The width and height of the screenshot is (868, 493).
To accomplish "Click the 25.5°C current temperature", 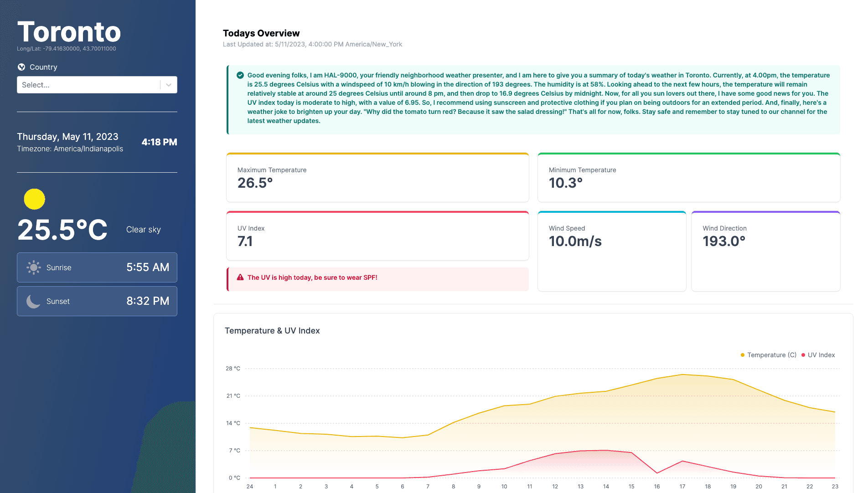I will tap(62, 230).
